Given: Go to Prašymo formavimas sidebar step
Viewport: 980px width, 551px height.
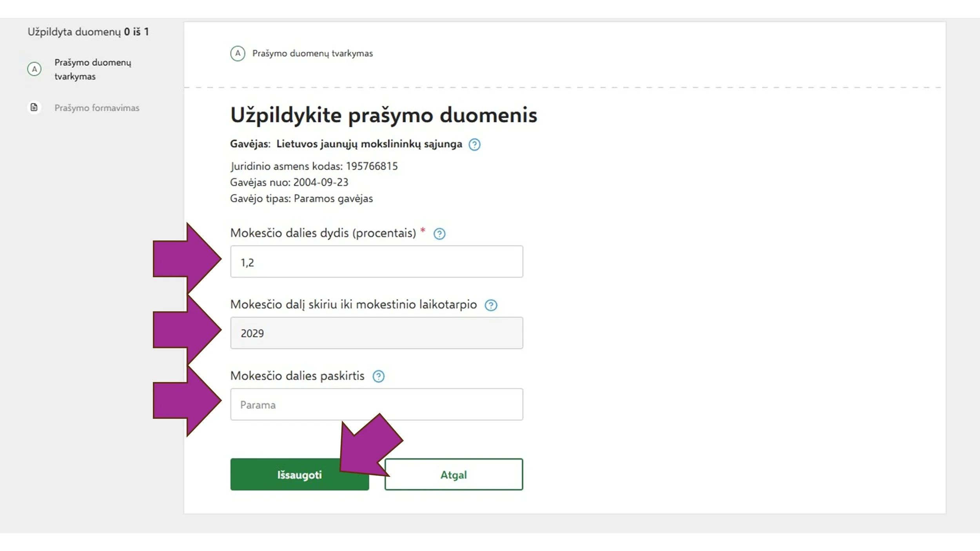Looking at the screenshot, I should [x=97, y=108].
